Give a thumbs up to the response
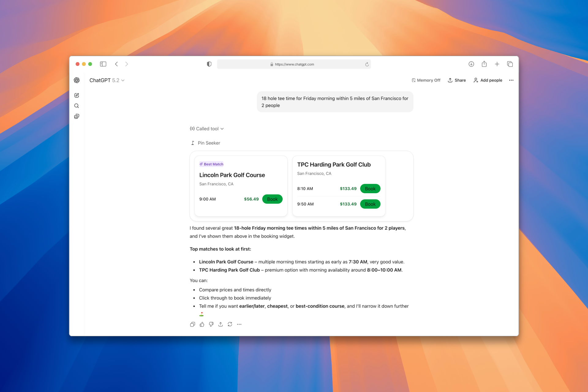Image resolution: width=588 pixels, height=392 pixels. [202, 324]
